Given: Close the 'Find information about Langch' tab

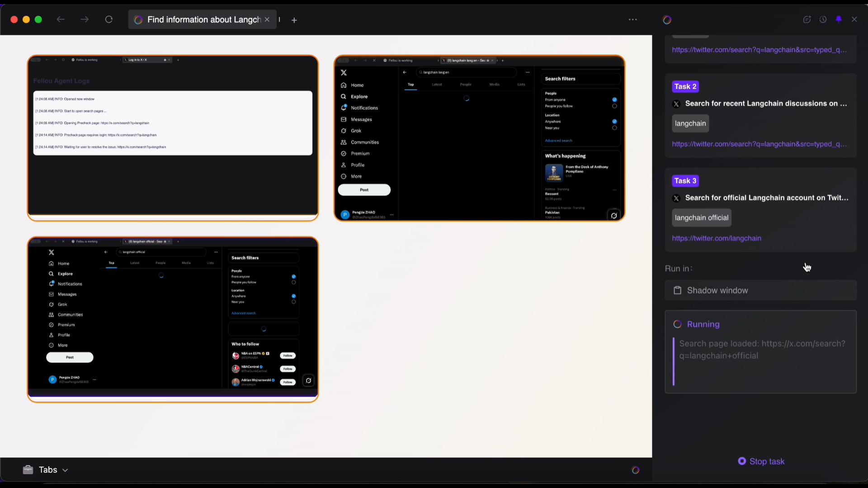Looking at the screenshot, I should tap(267, 19).
